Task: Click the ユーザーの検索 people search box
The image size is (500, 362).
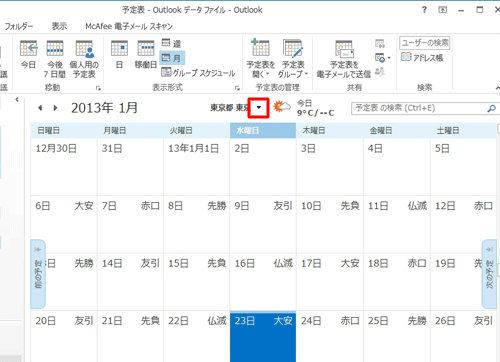Action: point(425,43)
